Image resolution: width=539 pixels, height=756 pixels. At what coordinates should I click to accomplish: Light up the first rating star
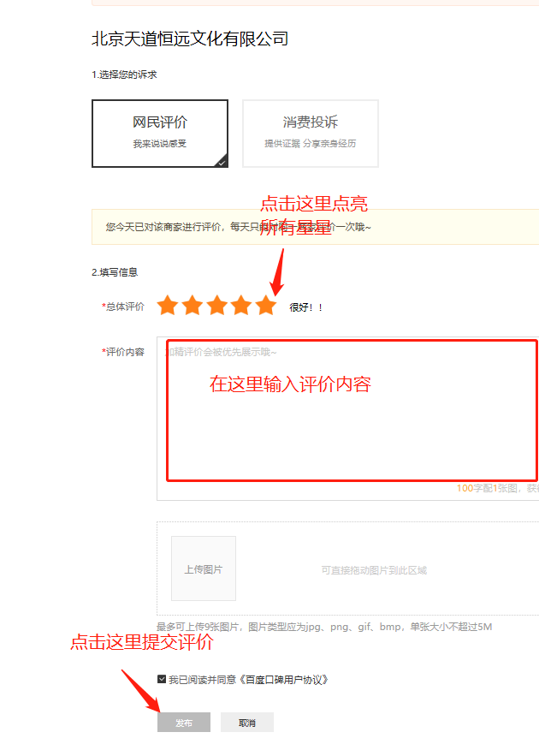point(168,306)
